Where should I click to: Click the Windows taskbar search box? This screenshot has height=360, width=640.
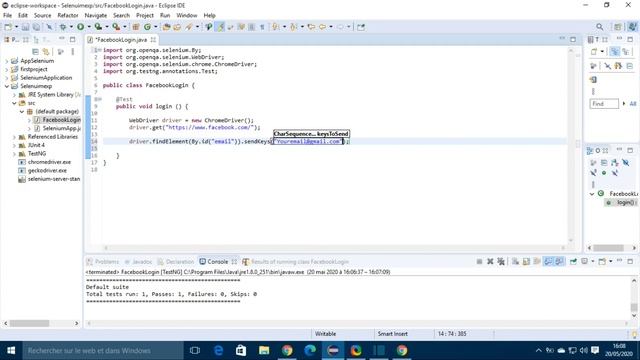pos(103,350)
